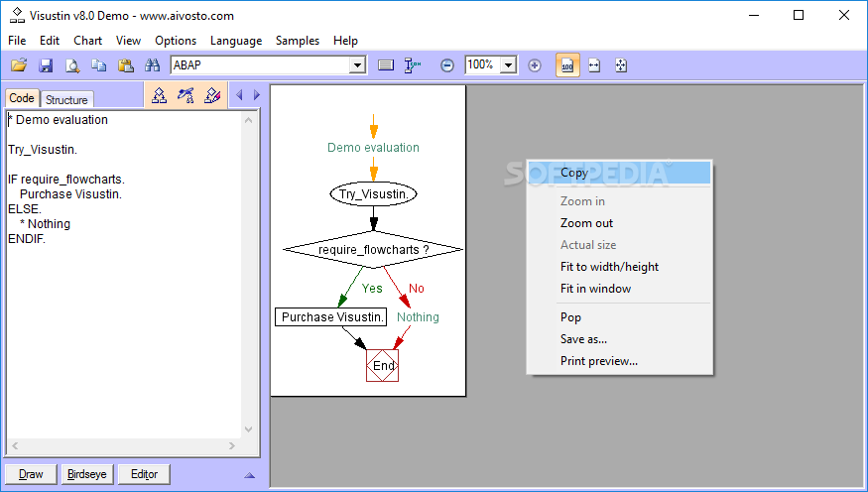Open print preview via magnifier page icon

click(x=72, y=65)
